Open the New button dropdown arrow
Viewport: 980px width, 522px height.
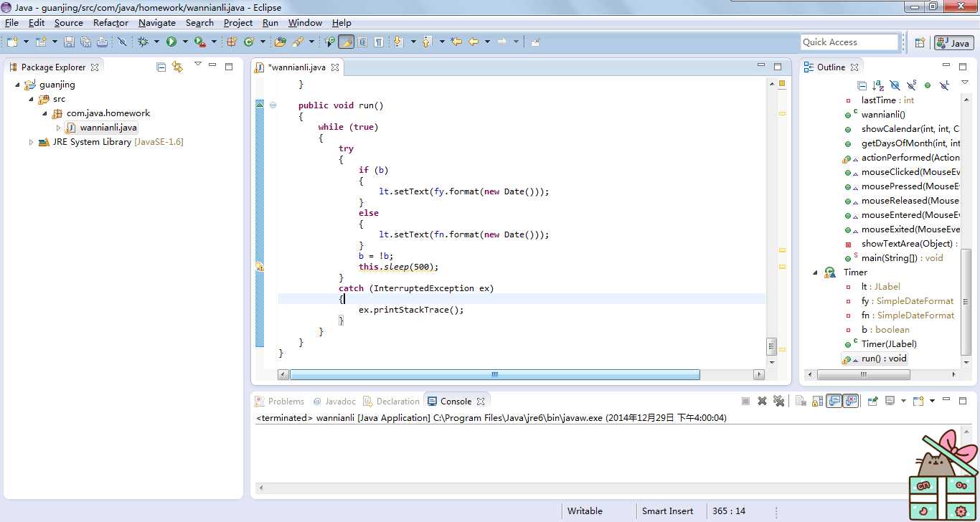point(26,42)
